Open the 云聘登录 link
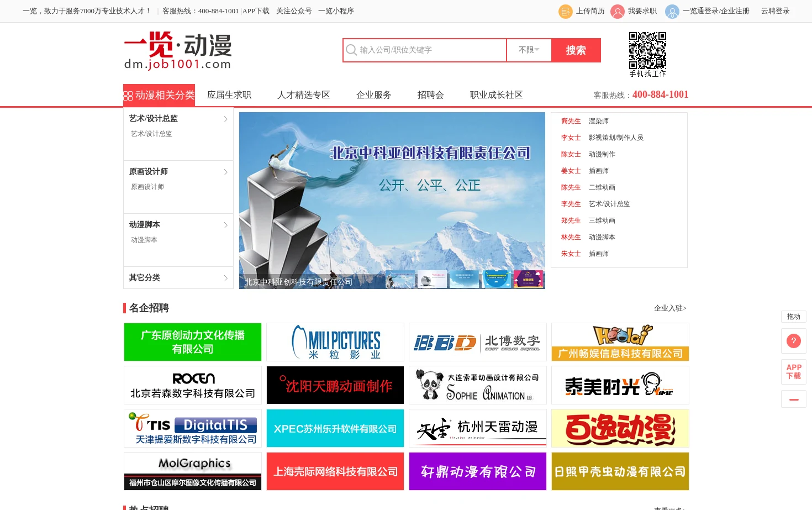Image resolution: width=812 pixels, height=510 pixels. click(776, 11)
